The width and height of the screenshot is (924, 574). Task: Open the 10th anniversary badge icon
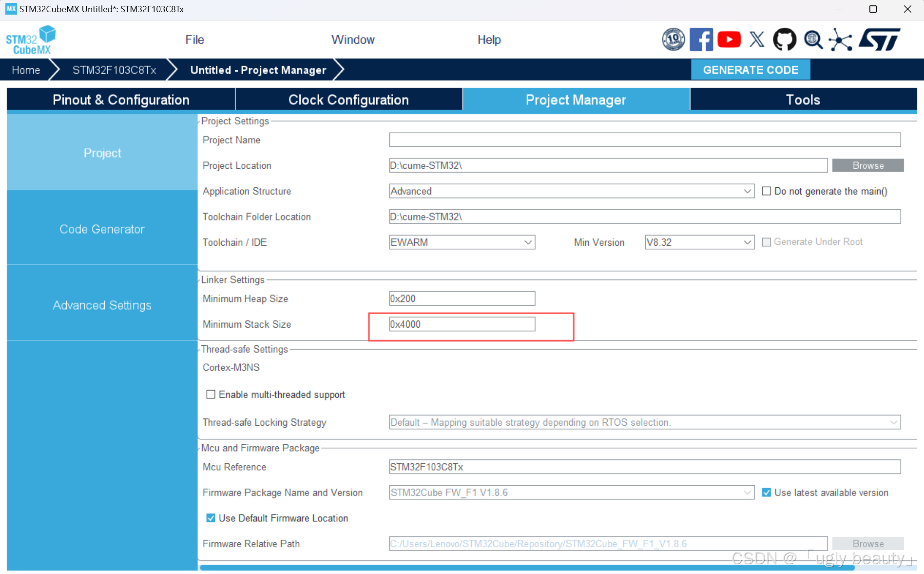pyautogui.click(x=673, y=40)
